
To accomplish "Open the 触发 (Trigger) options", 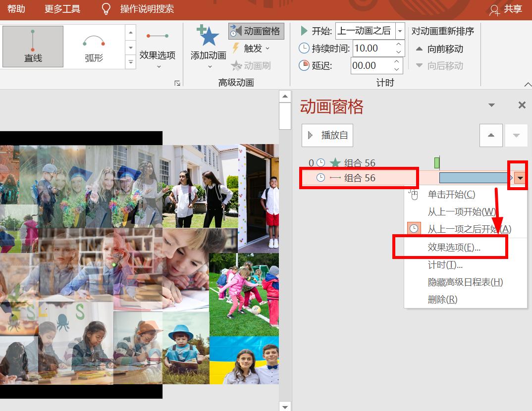I will click(254, 48).
